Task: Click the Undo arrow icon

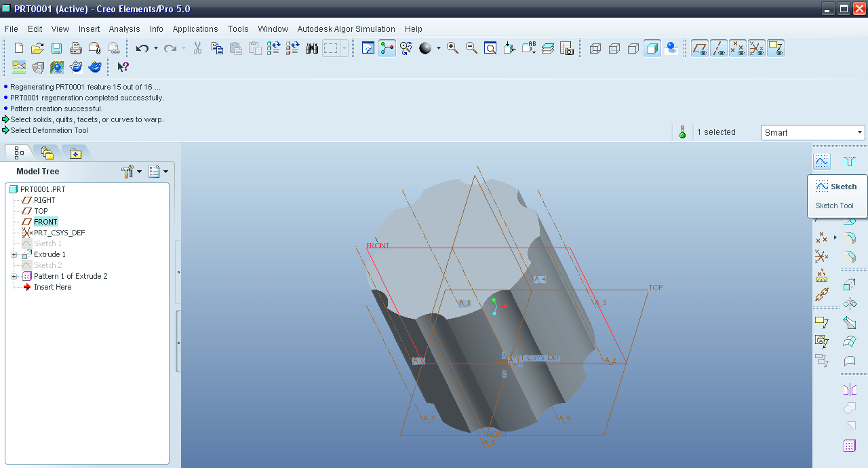Action: 142,48
